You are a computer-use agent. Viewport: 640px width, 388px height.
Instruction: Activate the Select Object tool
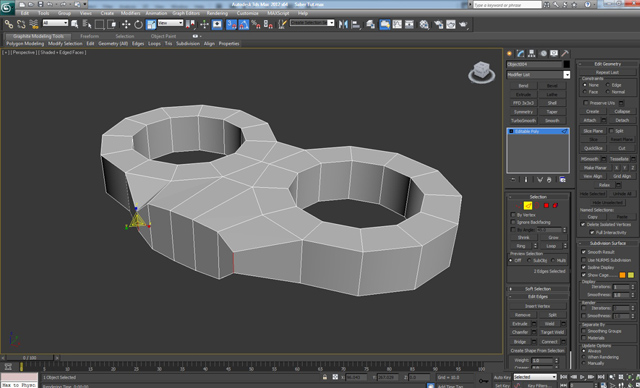(75, 24)
